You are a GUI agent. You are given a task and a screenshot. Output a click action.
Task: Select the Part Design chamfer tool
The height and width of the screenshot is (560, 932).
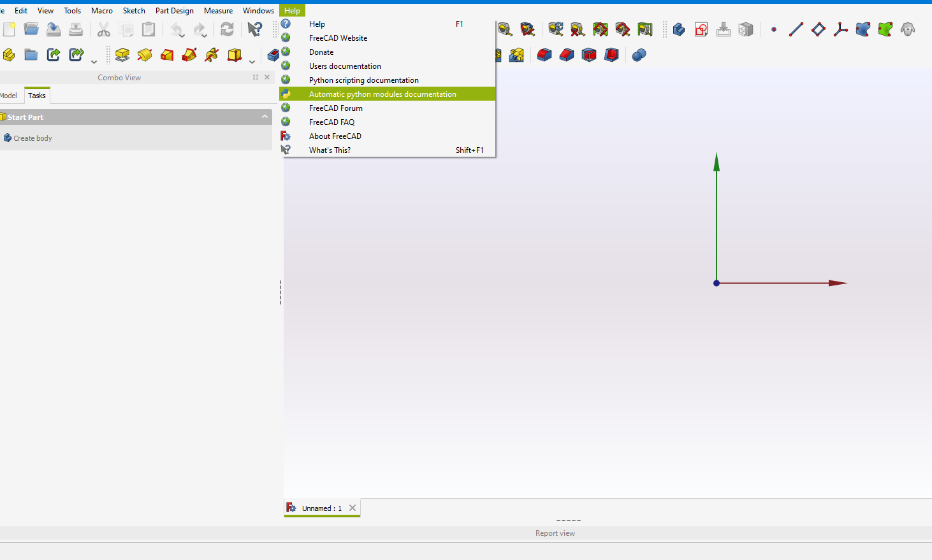click(567, 55)
